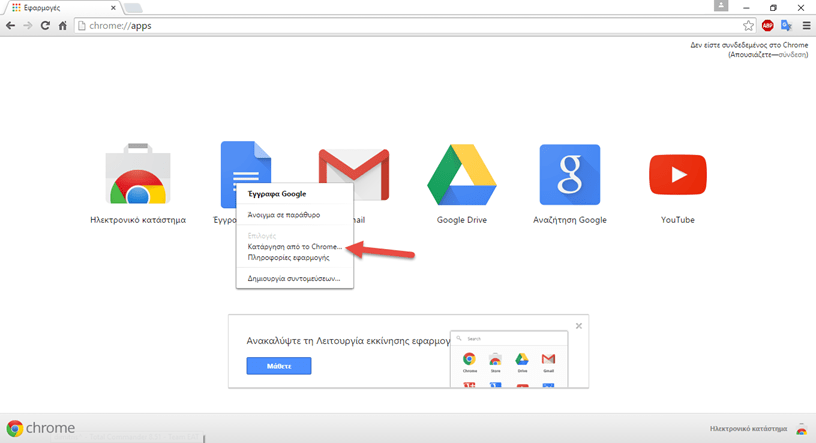Open a new tab button
Screen dimensions: 816x443
[x=133, y=8]
